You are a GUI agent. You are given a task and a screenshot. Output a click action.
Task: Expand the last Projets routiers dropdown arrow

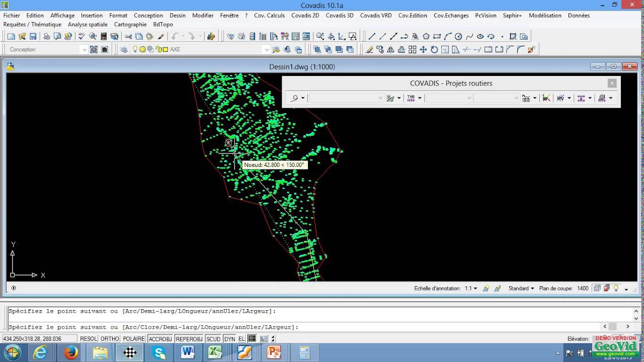pos(611,98)
